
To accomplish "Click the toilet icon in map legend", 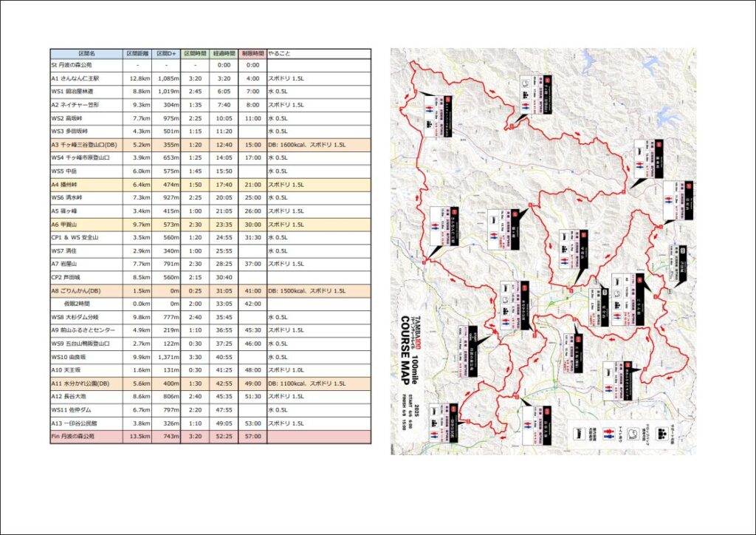I will pyautogui.click(x=608, y=432).
